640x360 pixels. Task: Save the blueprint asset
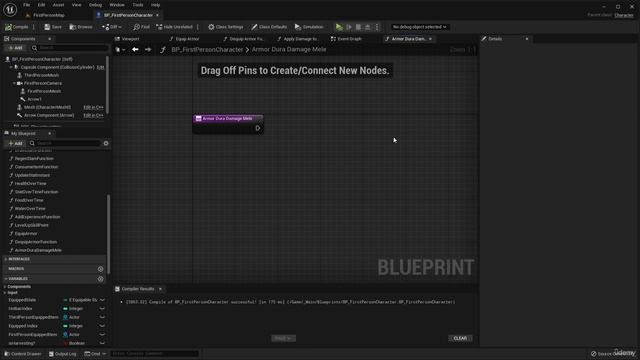53,27
